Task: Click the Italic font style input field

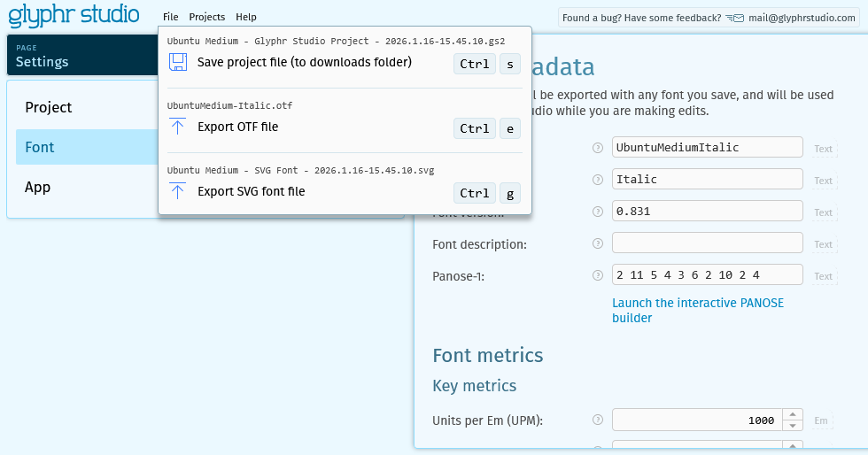Action: (x=707, y=180)
